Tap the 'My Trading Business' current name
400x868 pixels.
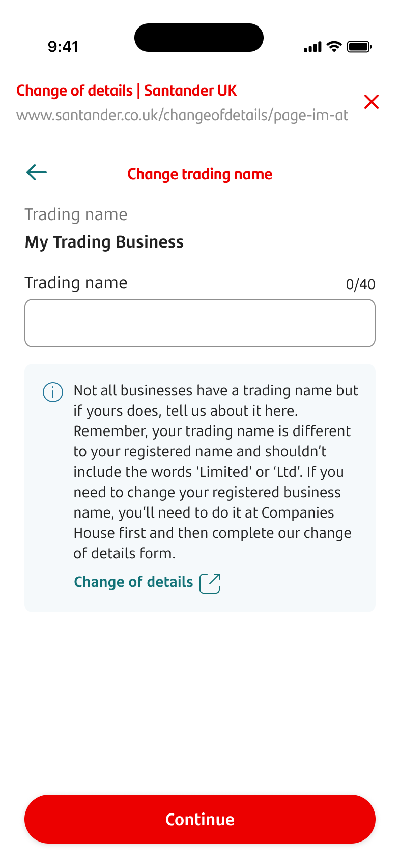click(x=104, y=242)
